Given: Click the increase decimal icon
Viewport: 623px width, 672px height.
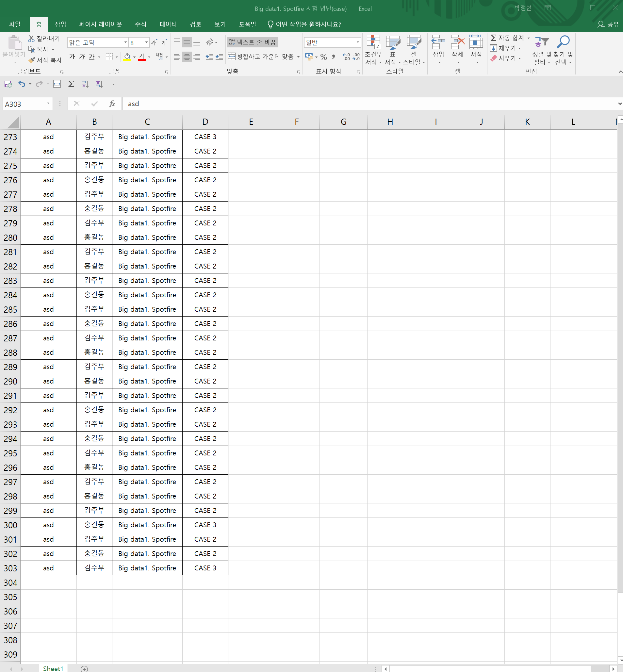Looking at the screenshot, I should 346,57.
